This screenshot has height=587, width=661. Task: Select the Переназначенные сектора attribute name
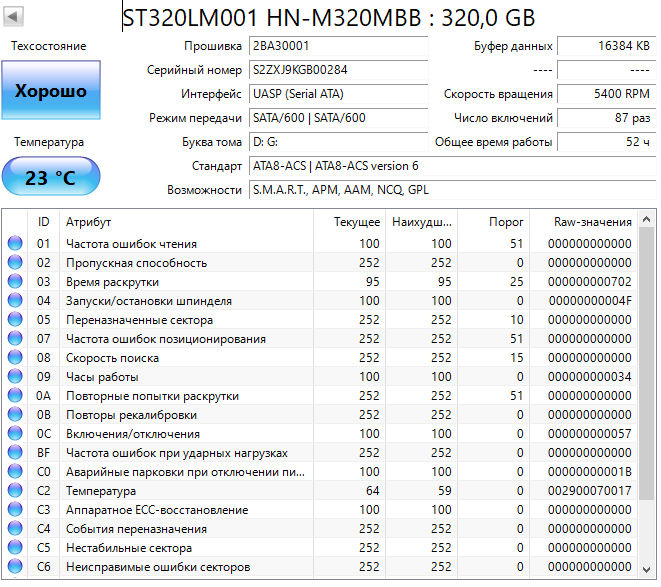(x=139, y=320)
